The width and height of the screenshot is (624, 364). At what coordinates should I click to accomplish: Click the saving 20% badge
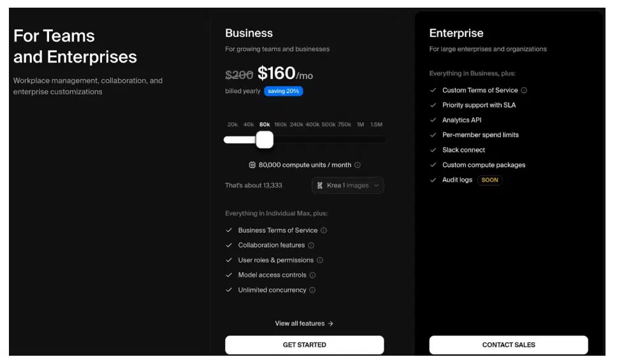pos(284,91)
